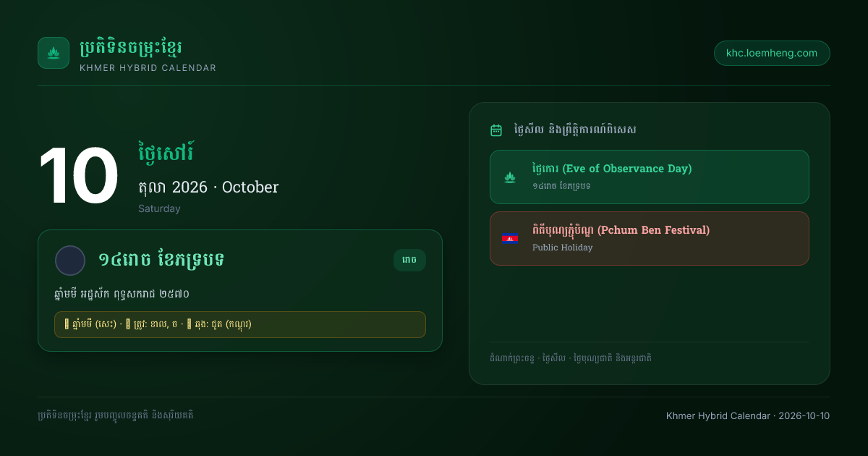Click the yellow zodiac info strip
Viewport: 868px width, 456px height.
[x=240, y=324]
